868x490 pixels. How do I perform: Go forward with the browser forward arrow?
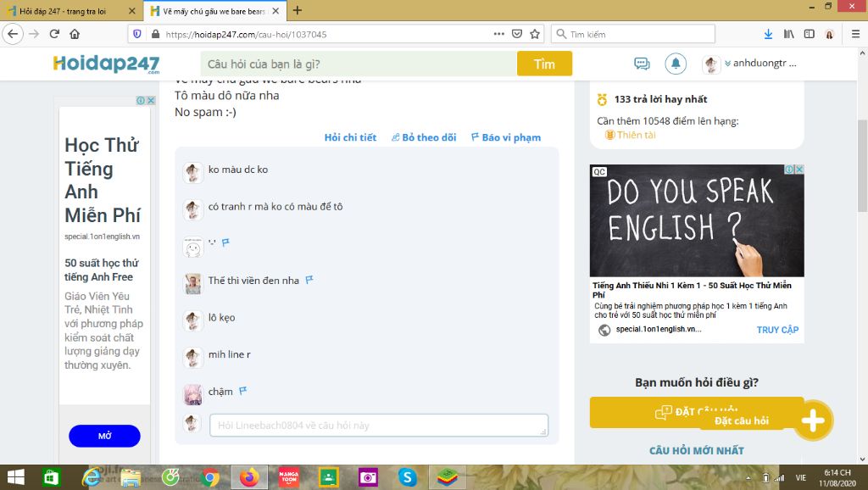pyautogui.click(x=34, y=34)
